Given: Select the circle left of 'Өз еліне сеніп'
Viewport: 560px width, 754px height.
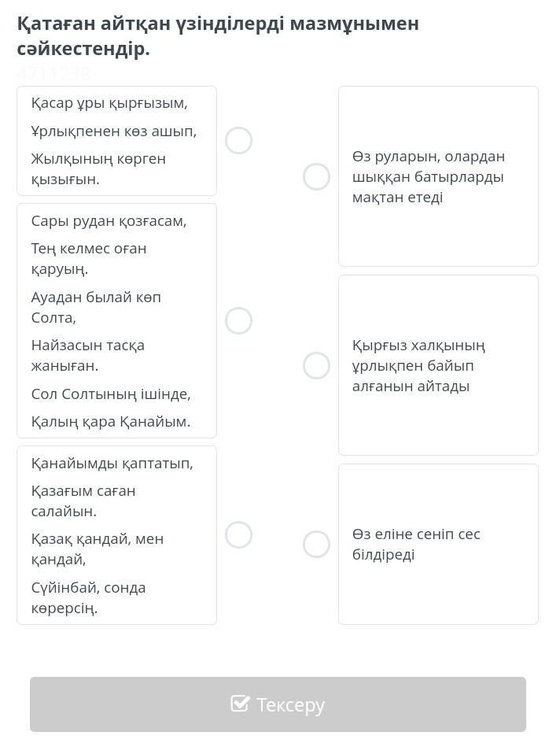Looking at the screenshot, I should (x=316, y=545).
